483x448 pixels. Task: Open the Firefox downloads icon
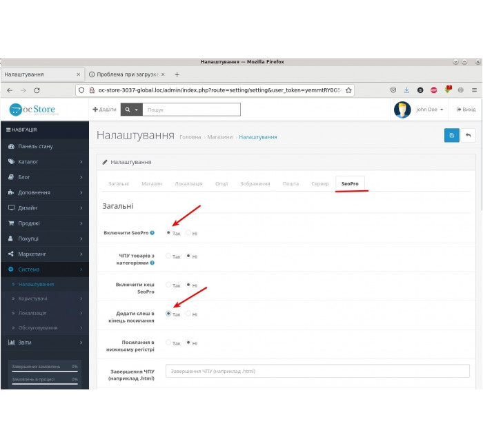click(x=406, y=90)
